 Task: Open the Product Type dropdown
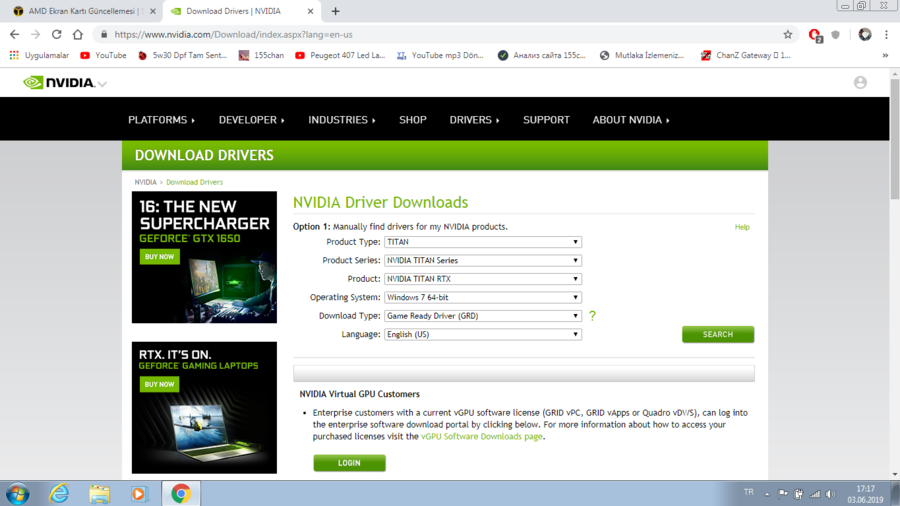point(483,242)
